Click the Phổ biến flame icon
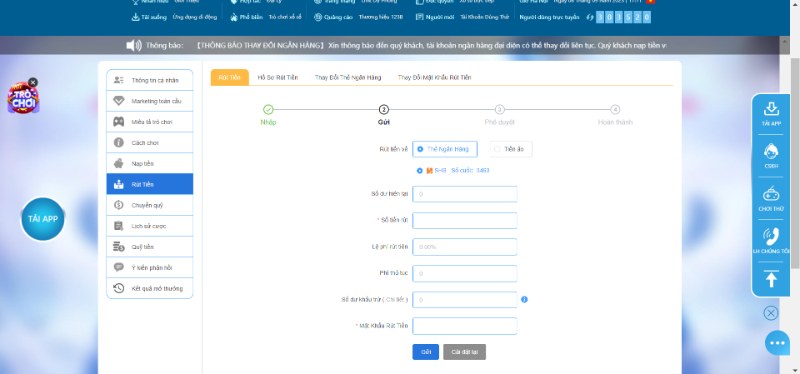 pos(234,17)
